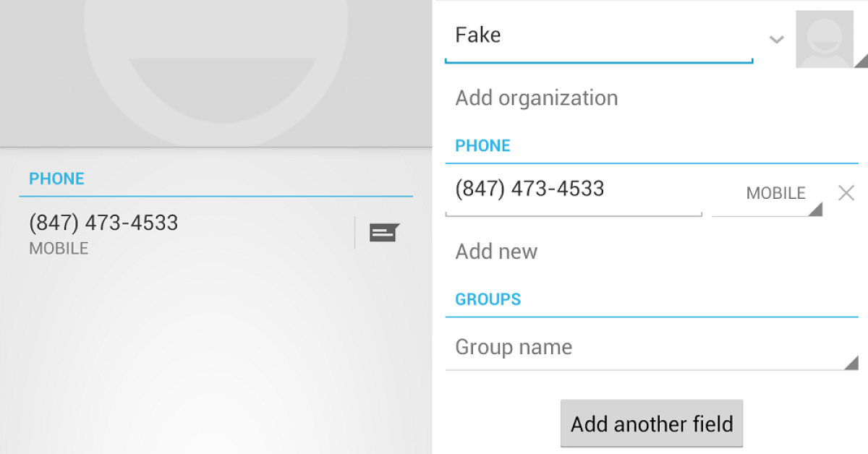Screen dimensions: 868x454
Task: Open the Group name dropdown
Action: point(651,348)
